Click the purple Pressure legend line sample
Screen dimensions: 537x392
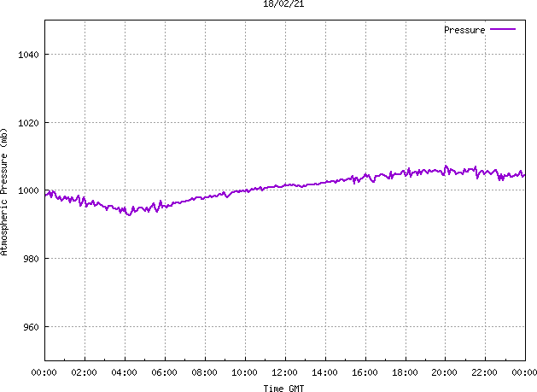pos(502,30)
